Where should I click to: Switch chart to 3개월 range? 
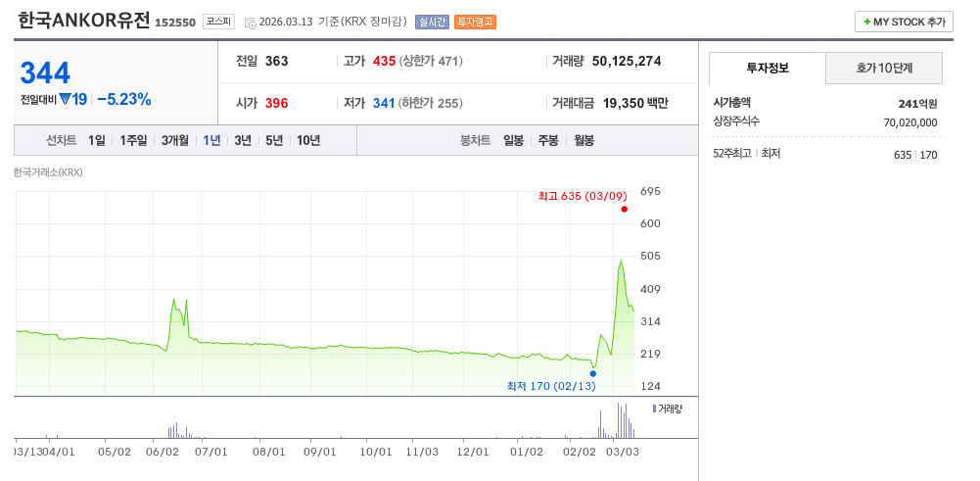pyautogui.click(x=174, y=140)
